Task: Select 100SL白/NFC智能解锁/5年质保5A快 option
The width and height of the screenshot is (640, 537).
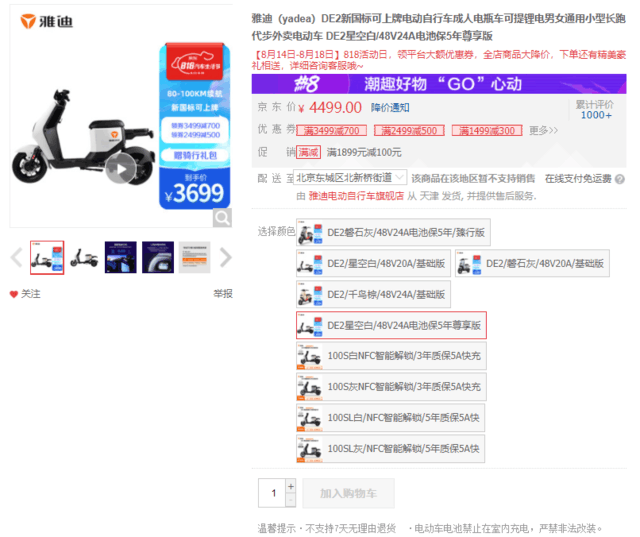Action: [391, 418]
